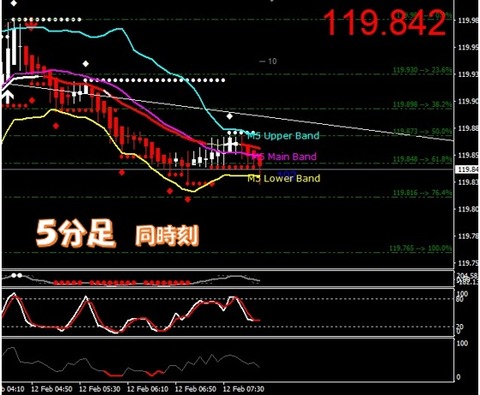Click the 12 Feb 06:50 time label
The width and height of the screenshot is (480, 395).
tap(196, 389)
